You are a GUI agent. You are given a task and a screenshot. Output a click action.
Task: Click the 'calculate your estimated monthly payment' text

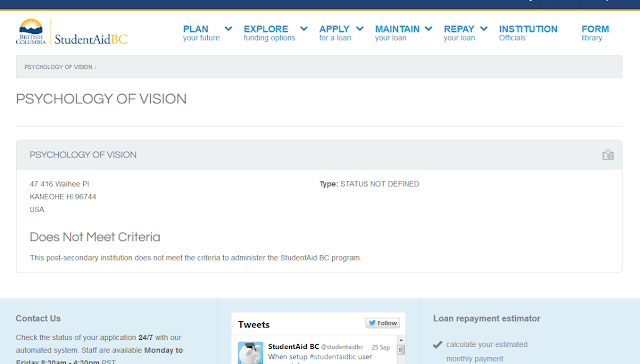[x=487, y=351]
